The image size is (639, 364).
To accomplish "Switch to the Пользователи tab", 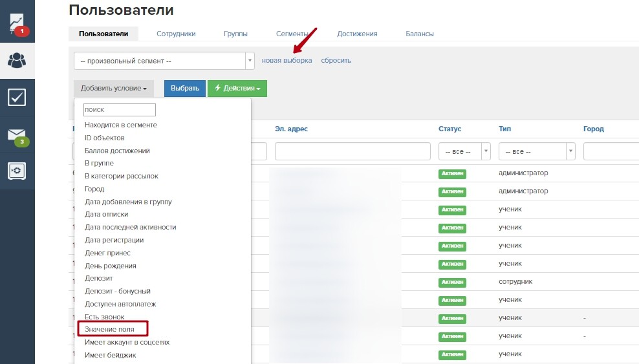I will click(103, 34).
